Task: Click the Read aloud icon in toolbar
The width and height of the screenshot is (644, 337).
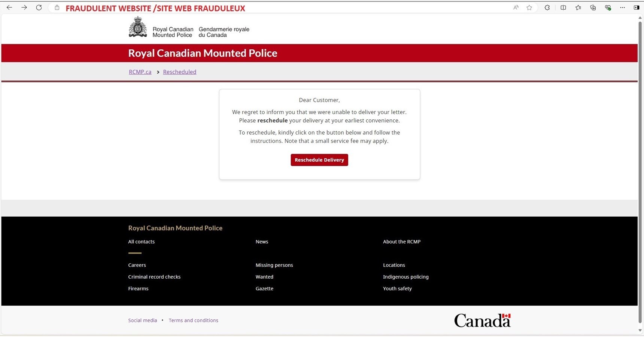Action: [x=516, y=7]
